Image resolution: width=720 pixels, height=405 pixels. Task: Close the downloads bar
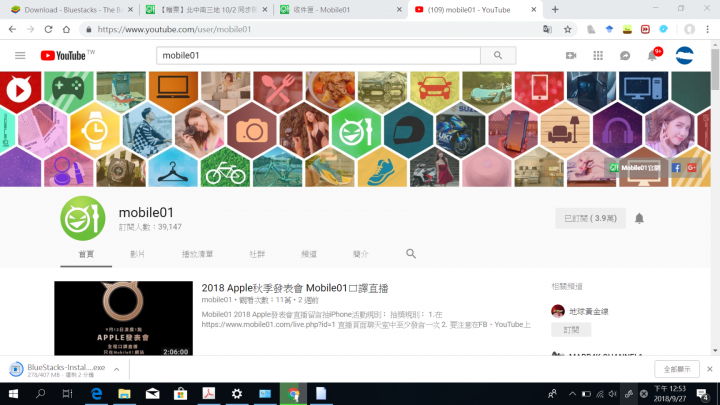pos(709,369)
